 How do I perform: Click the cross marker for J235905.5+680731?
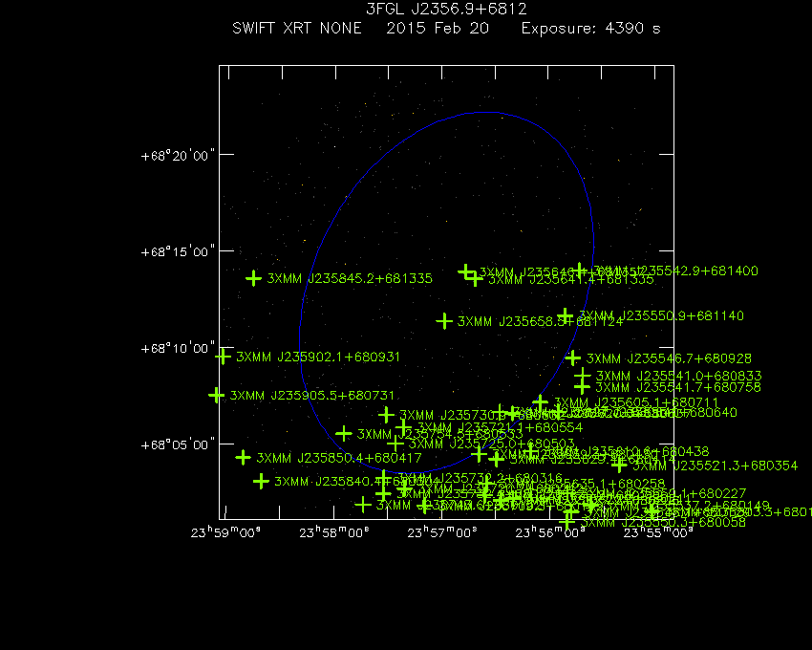pos(216,396)
